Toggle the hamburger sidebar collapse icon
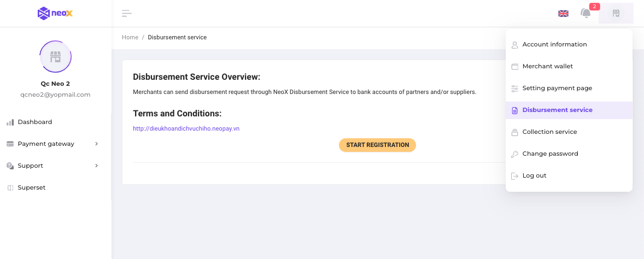644x259 pixels. pos(127,14)
